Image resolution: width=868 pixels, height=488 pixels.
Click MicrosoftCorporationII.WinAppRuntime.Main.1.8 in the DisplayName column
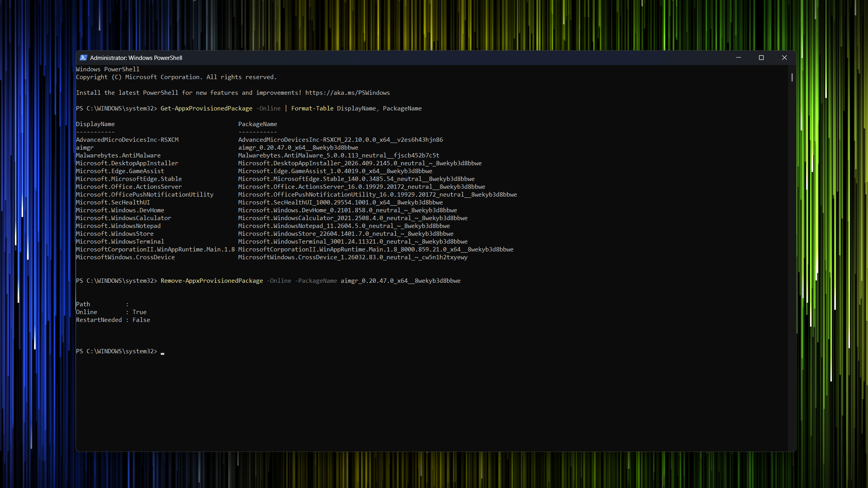coord(155,249)
